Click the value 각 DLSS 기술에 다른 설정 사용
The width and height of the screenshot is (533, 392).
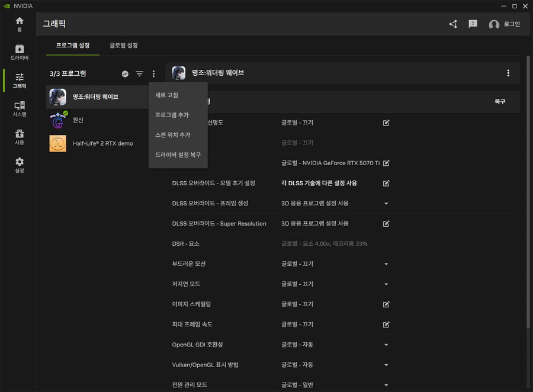click(x=319, y=183)
